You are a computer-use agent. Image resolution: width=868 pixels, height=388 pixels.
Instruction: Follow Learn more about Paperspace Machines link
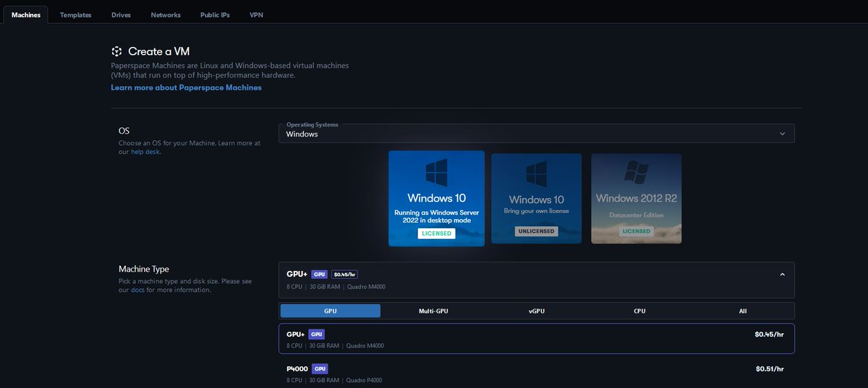(x=186, y=87)
